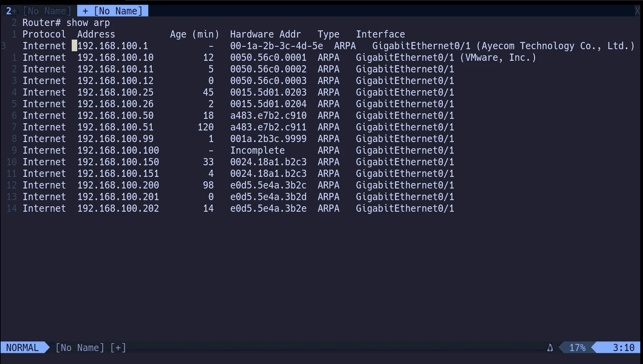This screenshot has width=643, height=364.
Task: Click MAC address 001a.2b3c.9999
Action: tap(269, 139)
